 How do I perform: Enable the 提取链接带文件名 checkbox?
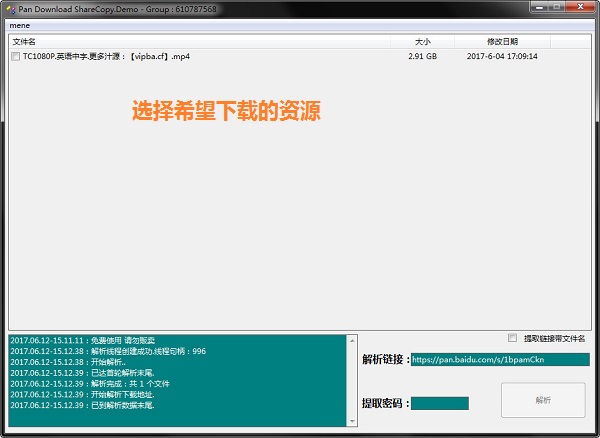pyautogui.click(x=513, y=338)
